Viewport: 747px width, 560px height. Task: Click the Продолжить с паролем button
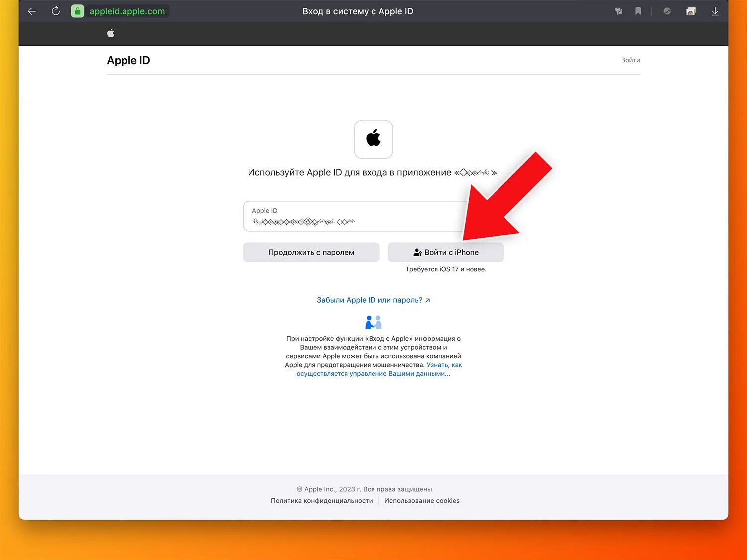click(311, 252)
